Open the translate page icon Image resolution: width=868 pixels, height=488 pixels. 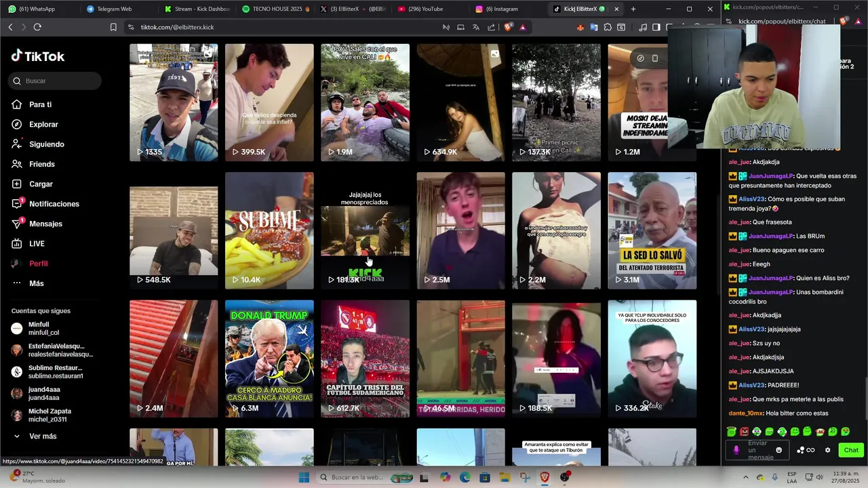[476, 27]
